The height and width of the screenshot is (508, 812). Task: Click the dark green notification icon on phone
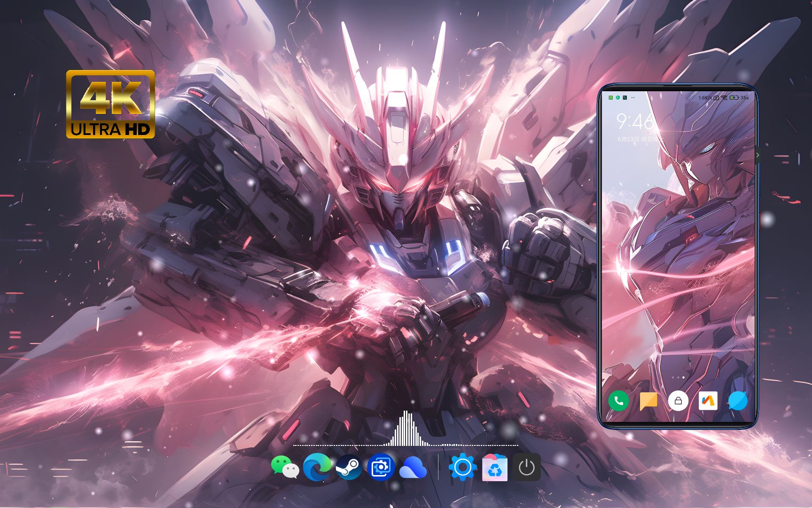[x=625, y=98]
